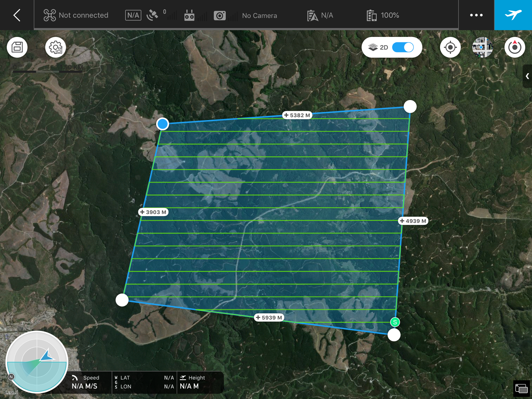The image size is (532, 399).
Task: Add waypoint on 3903 M edge
Action: (x=153, y=212)
